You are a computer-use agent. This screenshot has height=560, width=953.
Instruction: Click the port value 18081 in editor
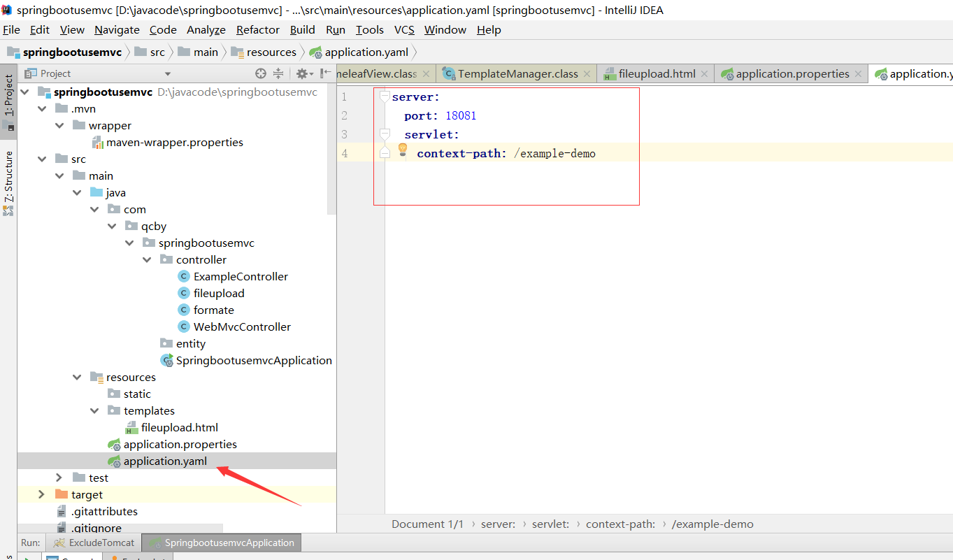[x=461, y=115]
